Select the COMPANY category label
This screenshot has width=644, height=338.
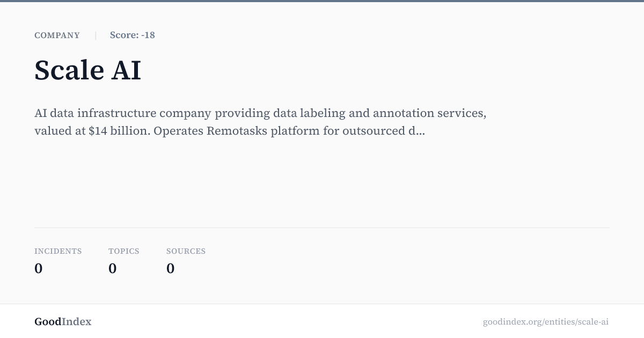coord(57,35)
